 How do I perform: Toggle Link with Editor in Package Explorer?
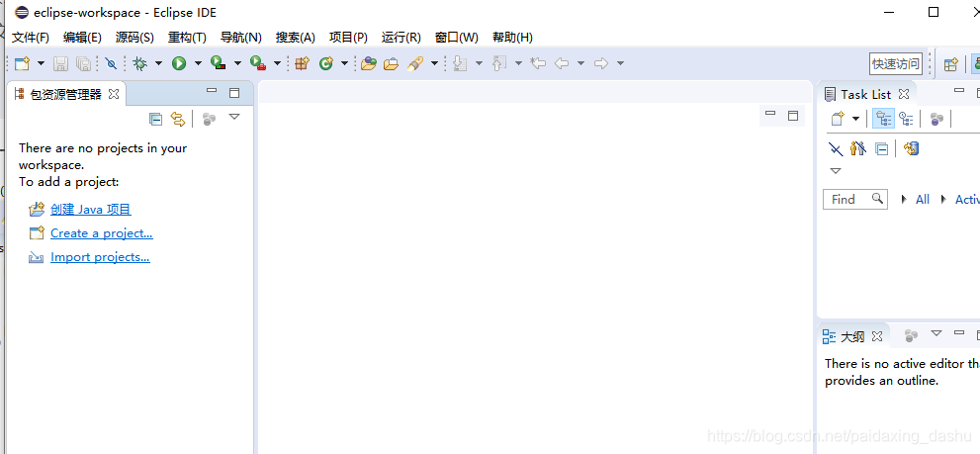pos(178,119)
